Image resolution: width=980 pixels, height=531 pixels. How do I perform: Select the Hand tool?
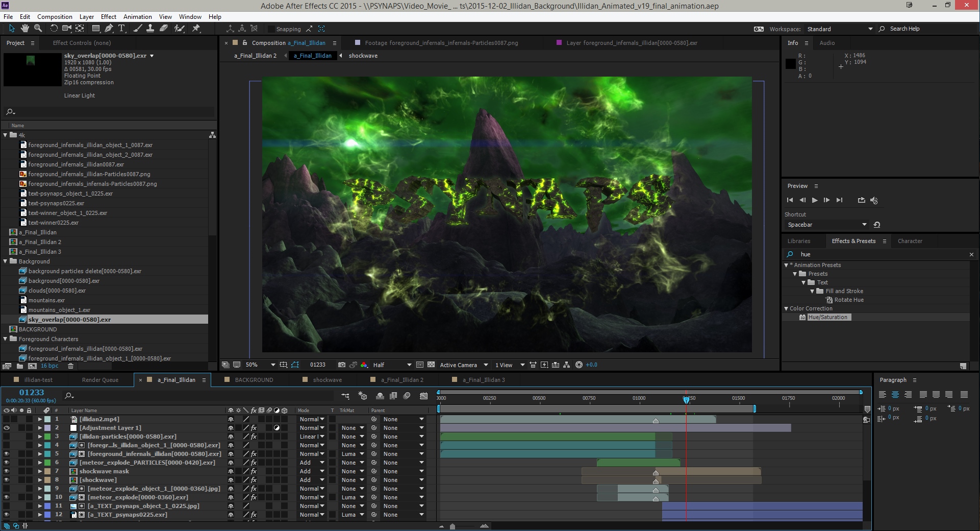(x=24, y=29)
